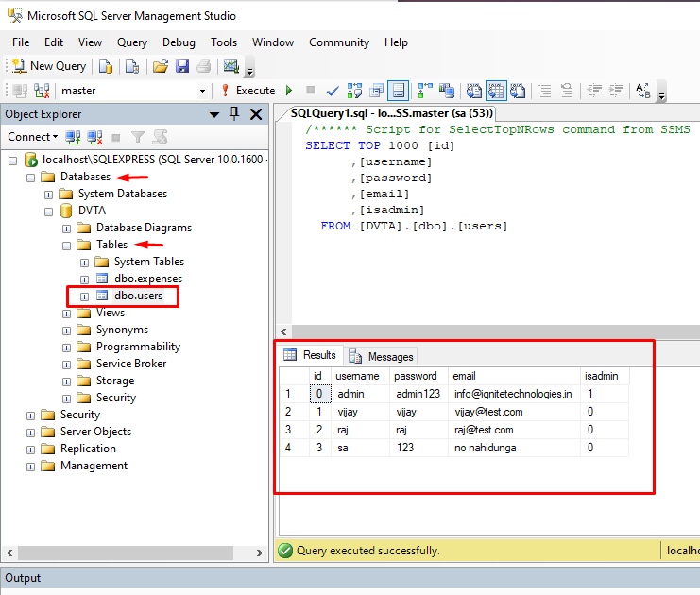Screen dimensions: 700x595
Task: Expand the Database Diagrams folder
Action: click(66, 229)
